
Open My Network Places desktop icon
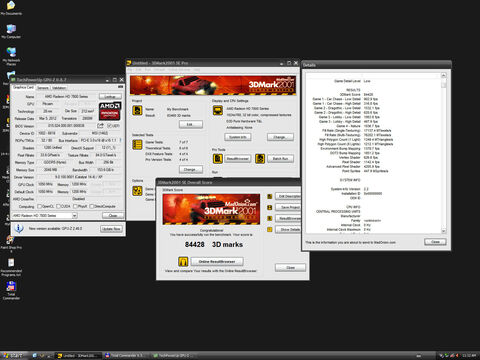11,55
